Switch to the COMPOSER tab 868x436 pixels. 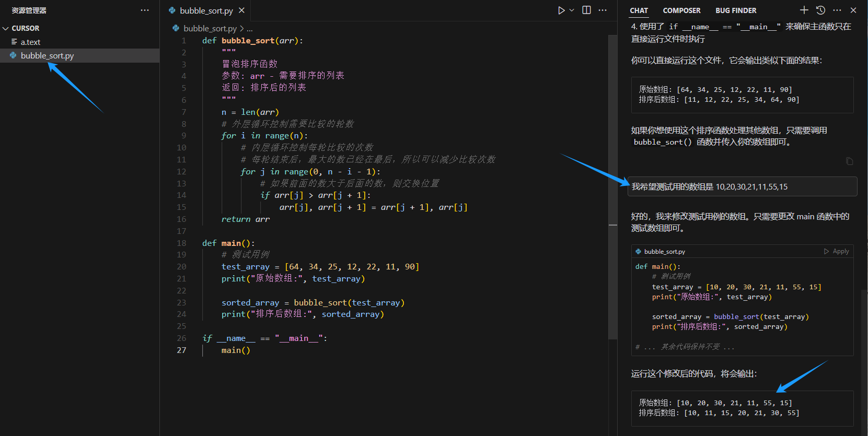point(681,10)
